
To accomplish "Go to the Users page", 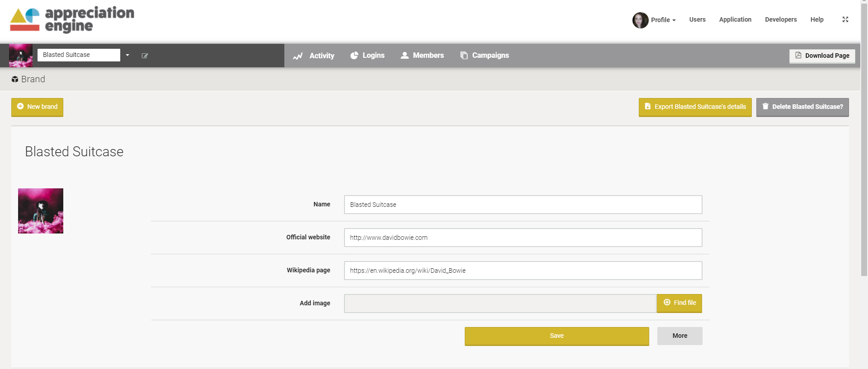I will [x=697, y=19].
